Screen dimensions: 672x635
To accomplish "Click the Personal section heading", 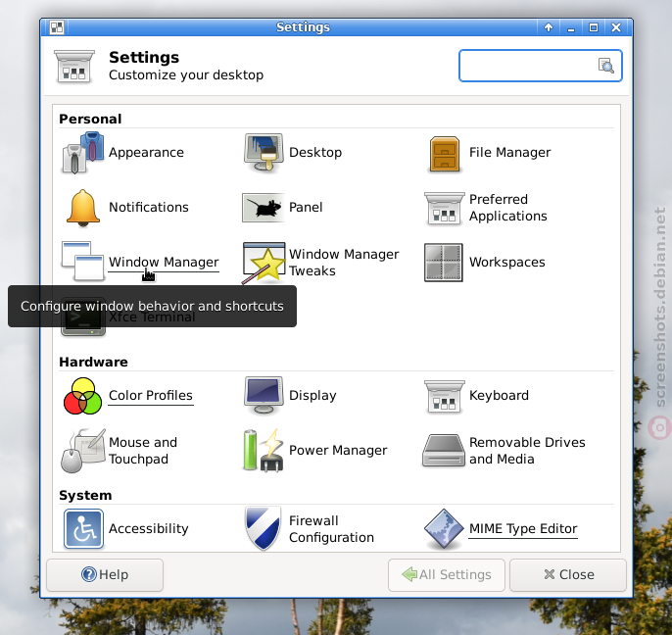I will tap(90, 119).
